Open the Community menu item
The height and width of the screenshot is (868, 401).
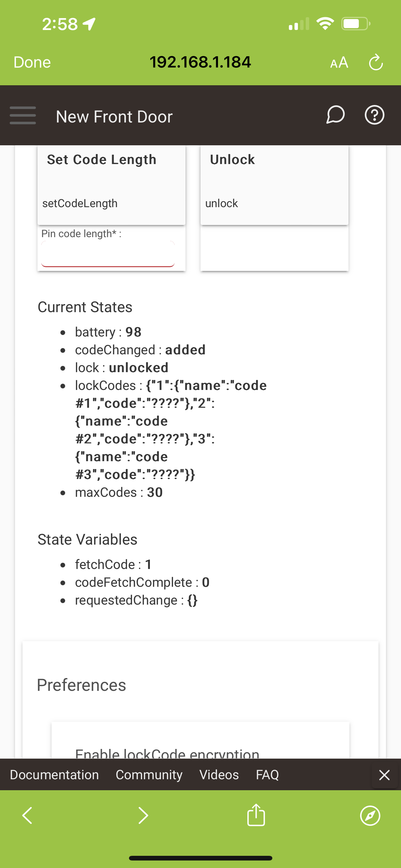point(149,775)
